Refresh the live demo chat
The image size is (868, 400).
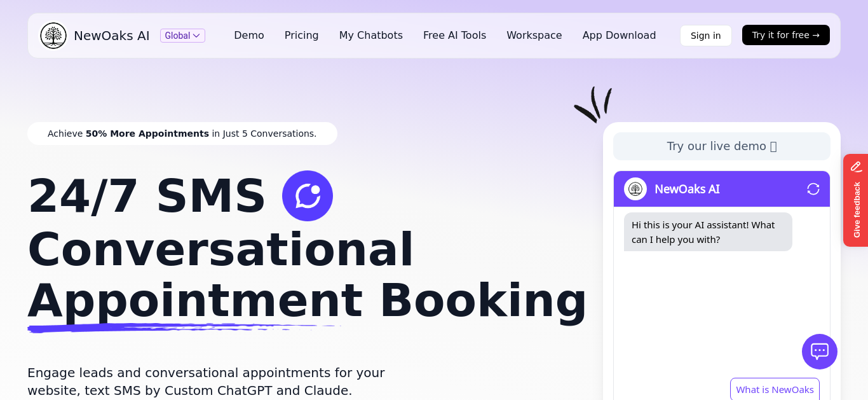click(813, 189)
